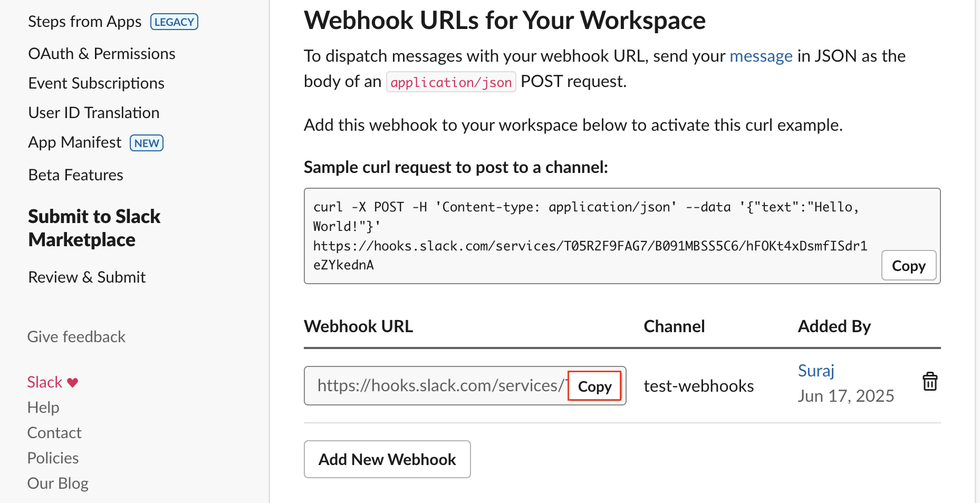This screenshot has height=503, width=980.
Task: Open OAuth & Permissions settings
Action: point(101,53)
